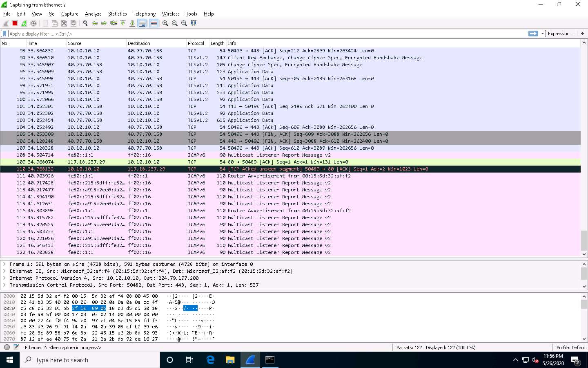The image size is (588, 368).
Task: Open capture file properties status icon
Action: click(x=16, y=347)
